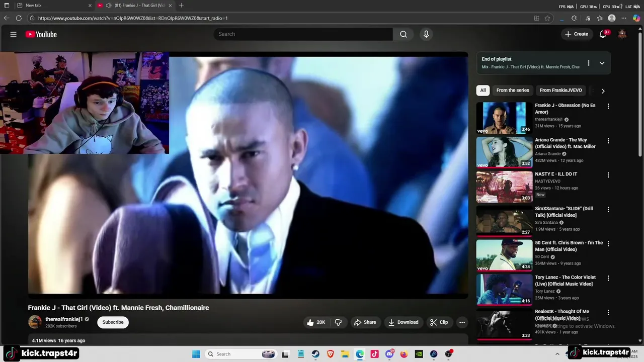Select the From FrankieJVEVO chip
This screenshot has height=362, width=644.
tap(560, 90)
